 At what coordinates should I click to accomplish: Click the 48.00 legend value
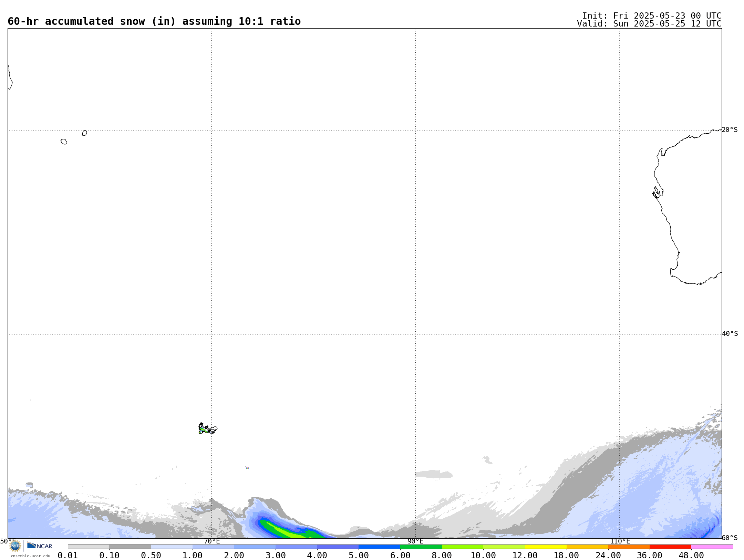[x=691, y=556]
